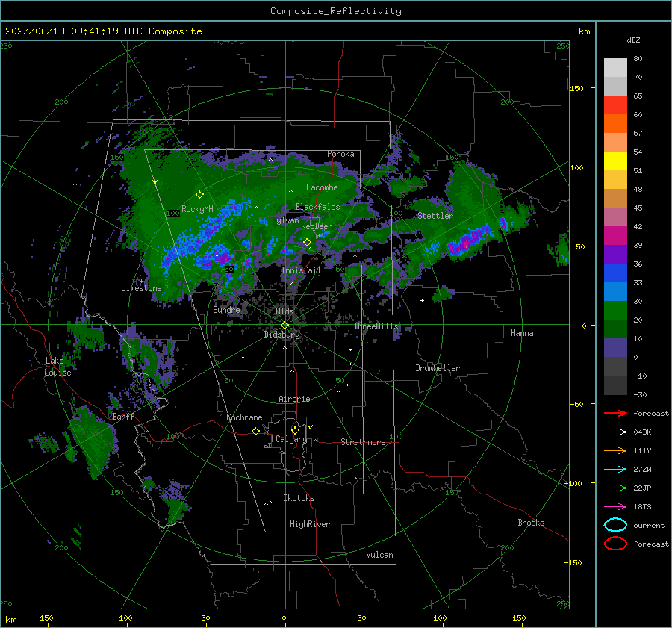672x628 pixels.
Task: Click the Vulcan label
Action: [380, 555]
